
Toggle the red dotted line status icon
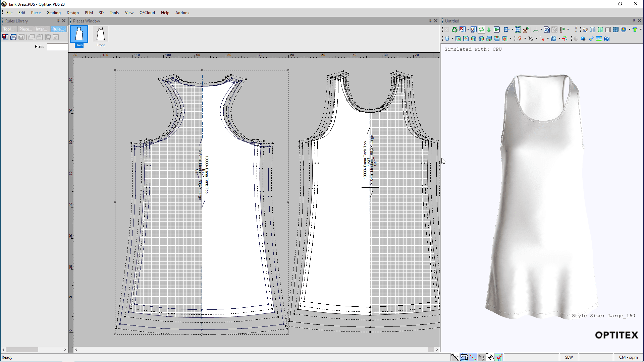[473, 357]
